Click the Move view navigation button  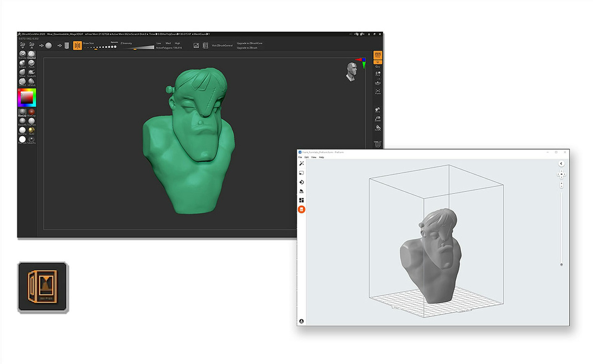[378, 110]
